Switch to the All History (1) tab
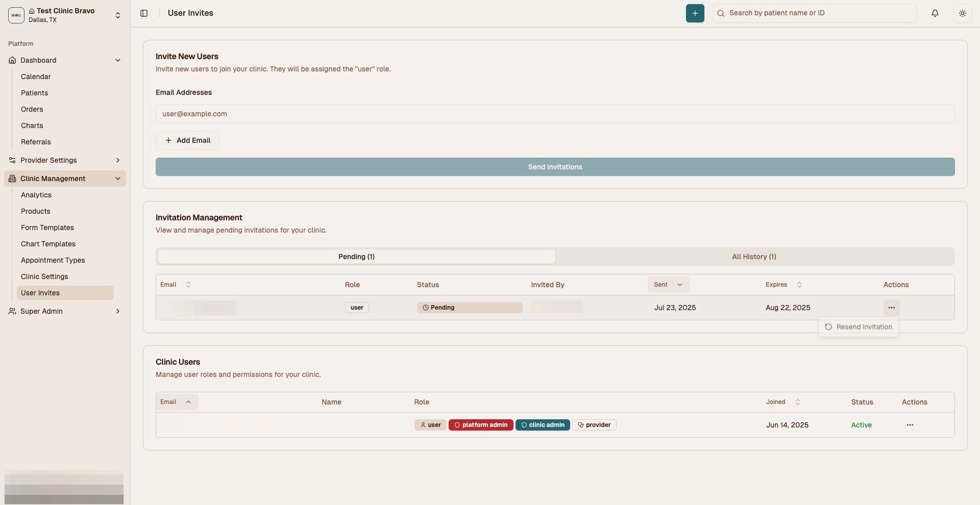This screenshot has width=980, height=505. [x=754, y=257]
